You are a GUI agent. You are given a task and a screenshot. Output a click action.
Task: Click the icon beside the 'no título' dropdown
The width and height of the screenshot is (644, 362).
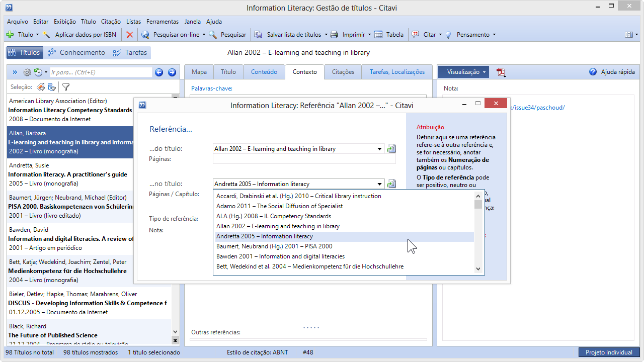pos(391,184)
